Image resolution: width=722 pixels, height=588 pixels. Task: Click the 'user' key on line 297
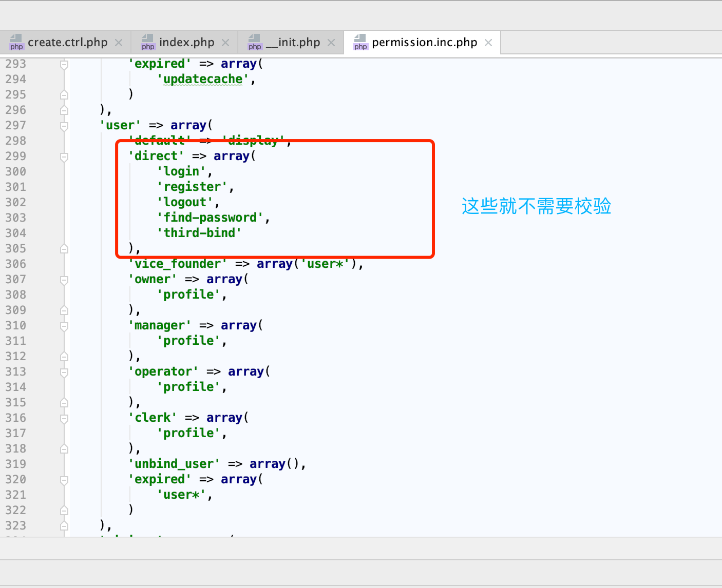(120, 125)
